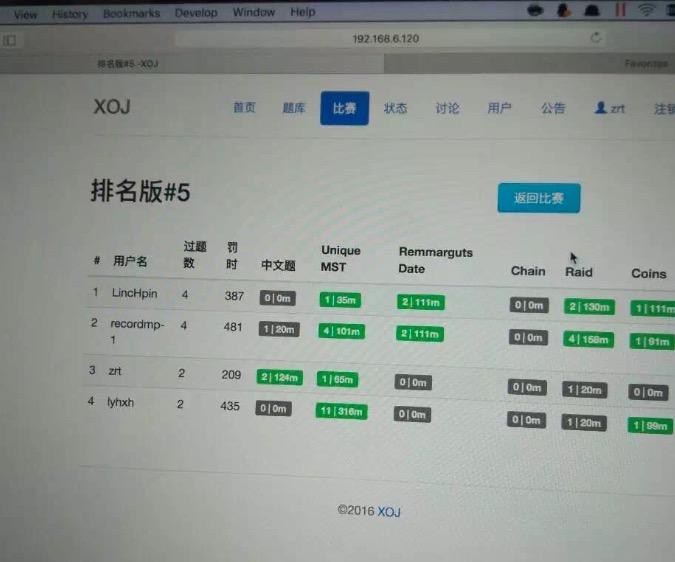
Task: Open the Bookmarks menu
Action: click(130, 14)
